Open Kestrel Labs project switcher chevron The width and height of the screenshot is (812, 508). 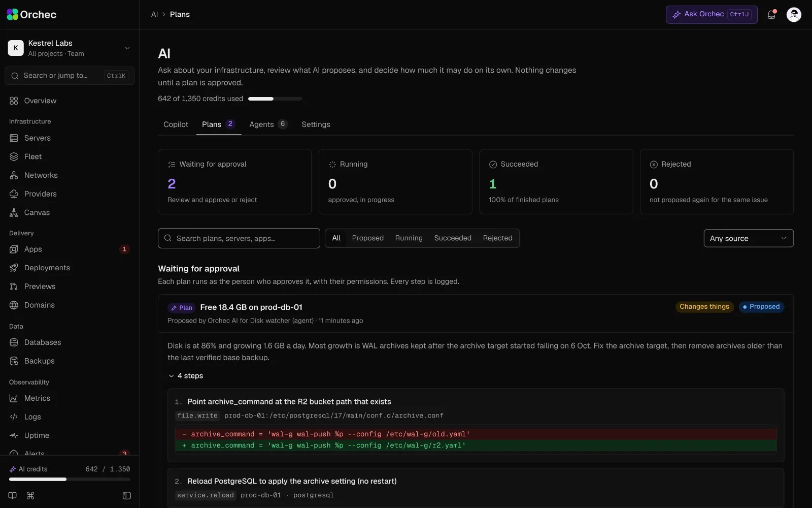pyautogui.click(x=127, y=48)
